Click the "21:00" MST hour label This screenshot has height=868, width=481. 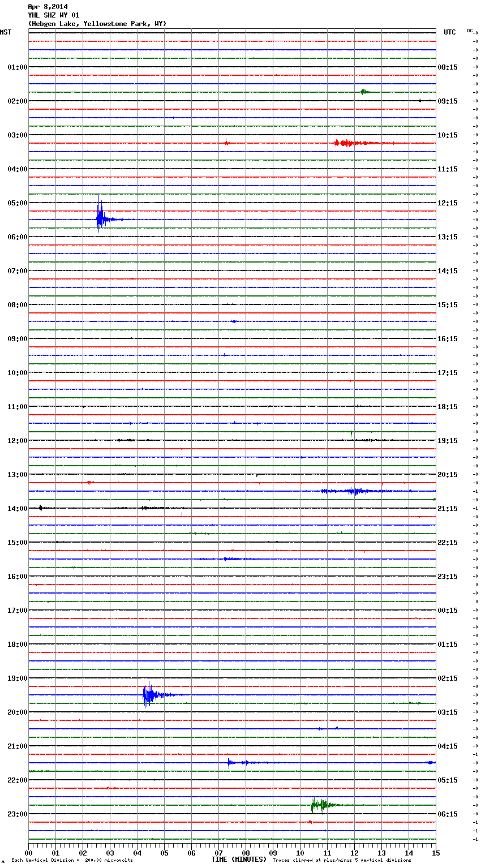[18, 746]
